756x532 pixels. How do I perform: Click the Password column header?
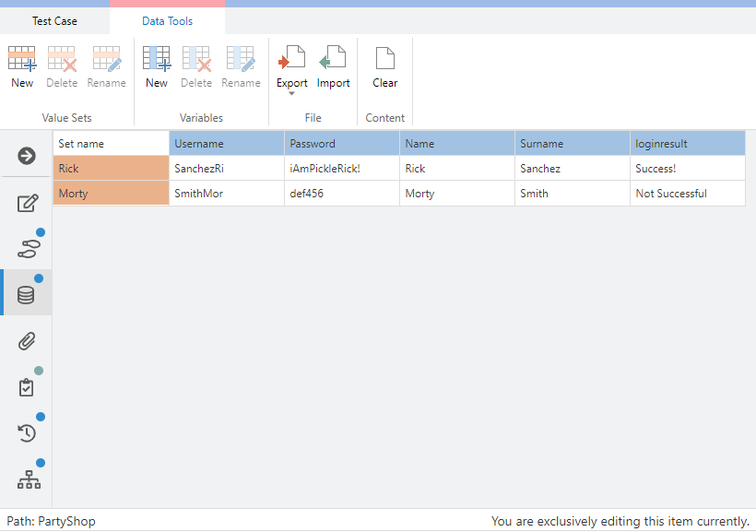click(x=341, y=144)
